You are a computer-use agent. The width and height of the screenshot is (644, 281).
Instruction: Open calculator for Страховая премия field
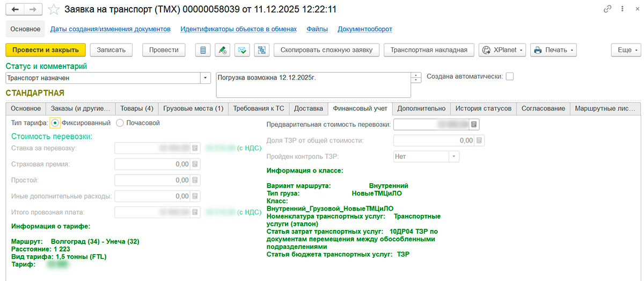click(195, 164)
